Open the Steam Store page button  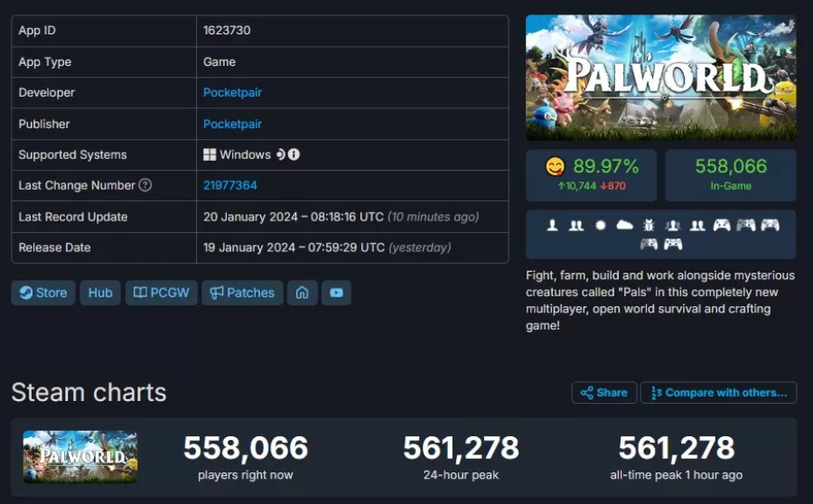point(43,293)
